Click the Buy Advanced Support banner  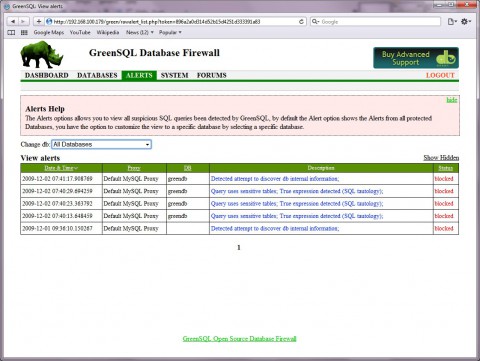click(416, 58)
